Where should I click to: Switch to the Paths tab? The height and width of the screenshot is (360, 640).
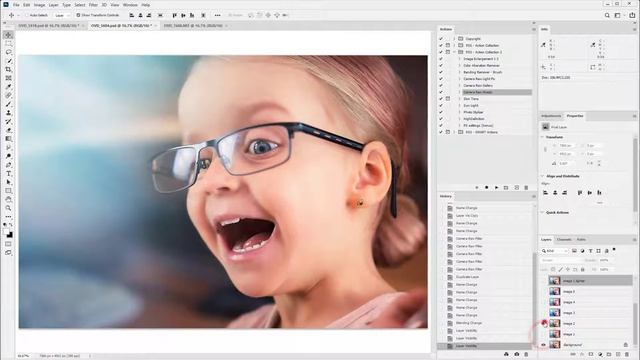pyautogui.click(x=581, y=240)
